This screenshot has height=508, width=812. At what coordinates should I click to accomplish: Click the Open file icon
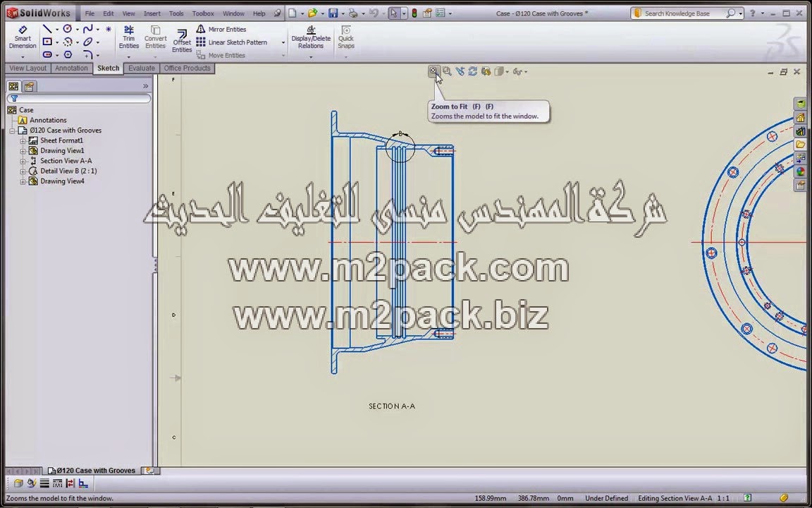312,13
